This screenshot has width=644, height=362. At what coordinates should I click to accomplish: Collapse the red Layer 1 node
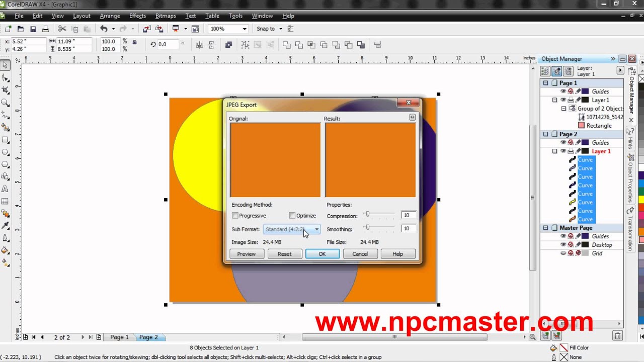[554, 151]
